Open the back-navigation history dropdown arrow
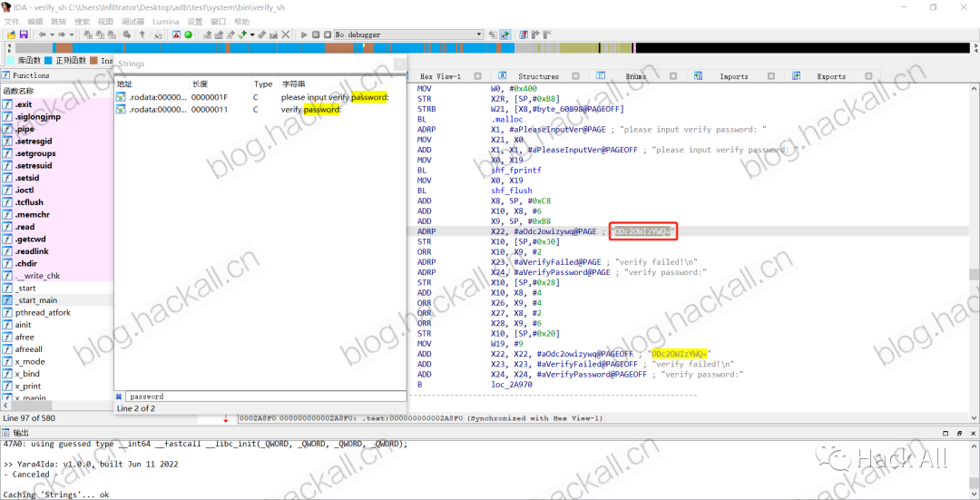The width and height of the screenshot is (980, 500). click(x=53, y=34)
